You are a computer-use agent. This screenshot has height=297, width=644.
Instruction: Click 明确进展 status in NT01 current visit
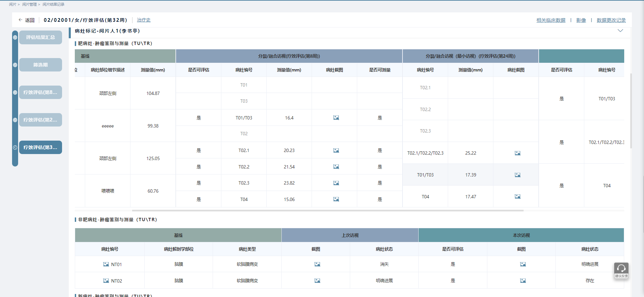[x=590, y=264]
